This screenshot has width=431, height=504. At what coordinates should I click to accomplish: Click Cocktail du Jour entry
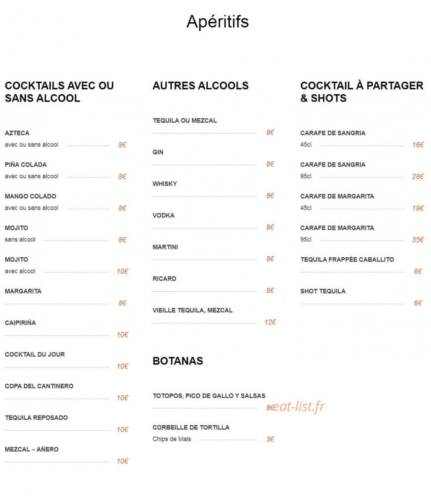click(x=35, y=354)
